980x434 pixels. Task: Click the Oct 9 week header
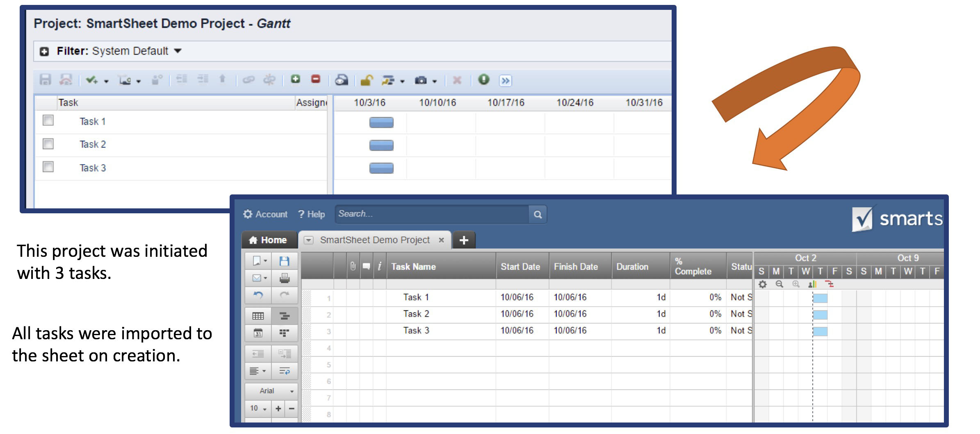pyautogui.click(x=907, y=258)
